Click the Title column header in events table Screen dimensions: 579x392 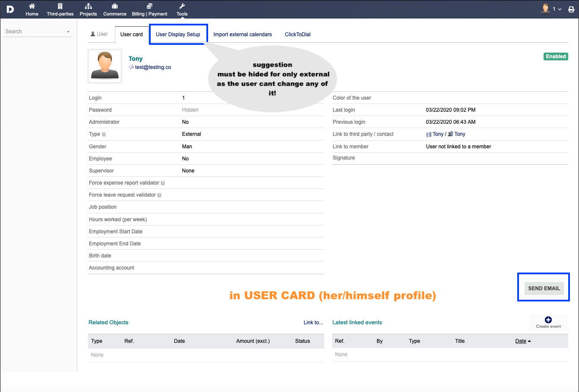pyautogui.click(x=460, y=341)
